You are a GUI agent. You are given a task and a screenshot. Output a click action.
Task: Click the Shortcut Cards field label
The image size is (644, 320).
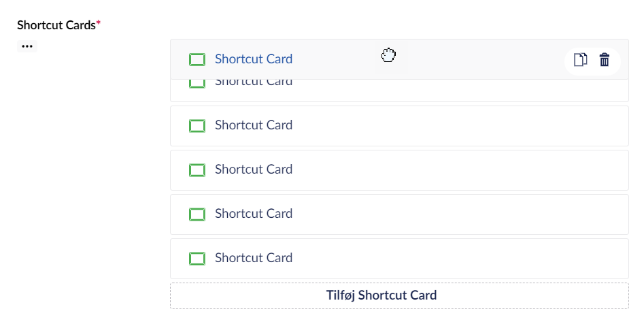coord(56,25)
